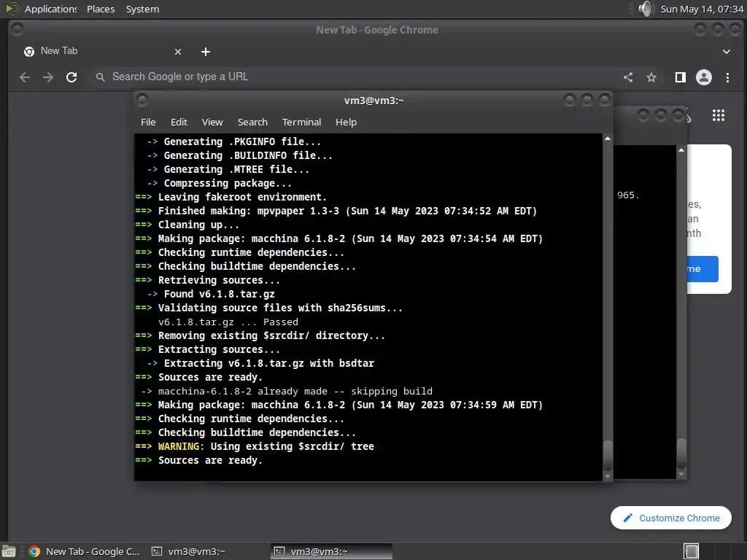Click scroll-up arrow of background terminal scrollbar
The image size is (747, 560).
[681, 150]
